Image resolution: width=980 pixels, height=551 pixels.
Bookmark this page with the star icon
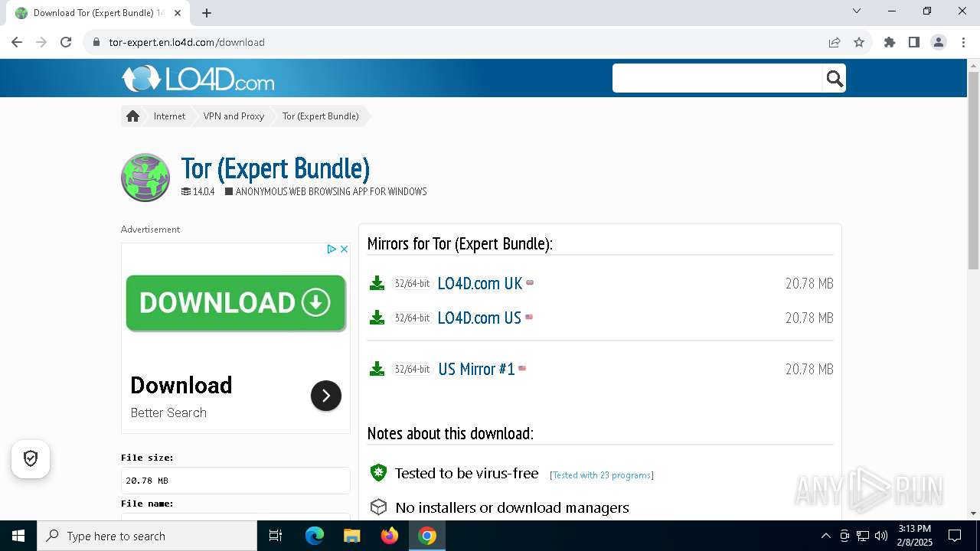859,42
